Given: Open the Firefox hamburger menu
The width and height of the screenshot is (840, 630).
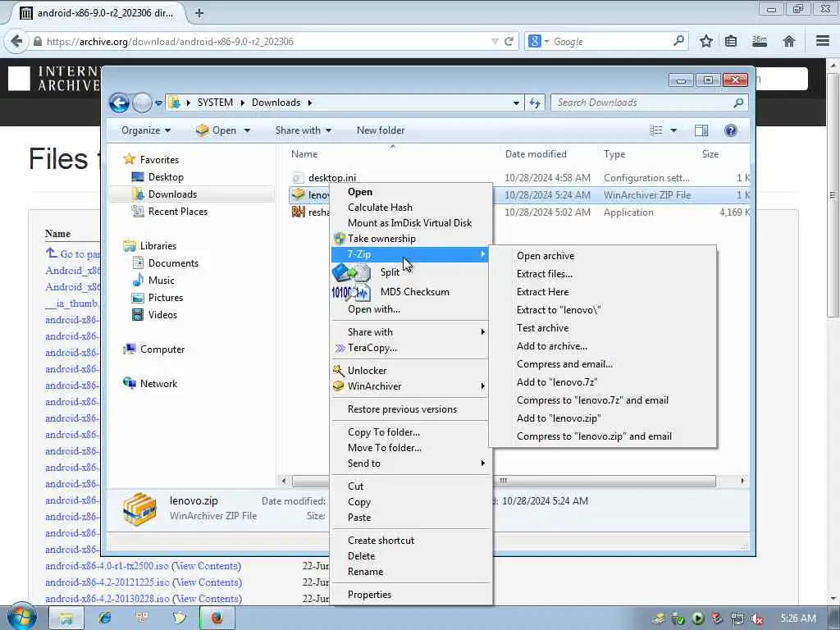Looking at the screenshot, I should pos(822,41).
